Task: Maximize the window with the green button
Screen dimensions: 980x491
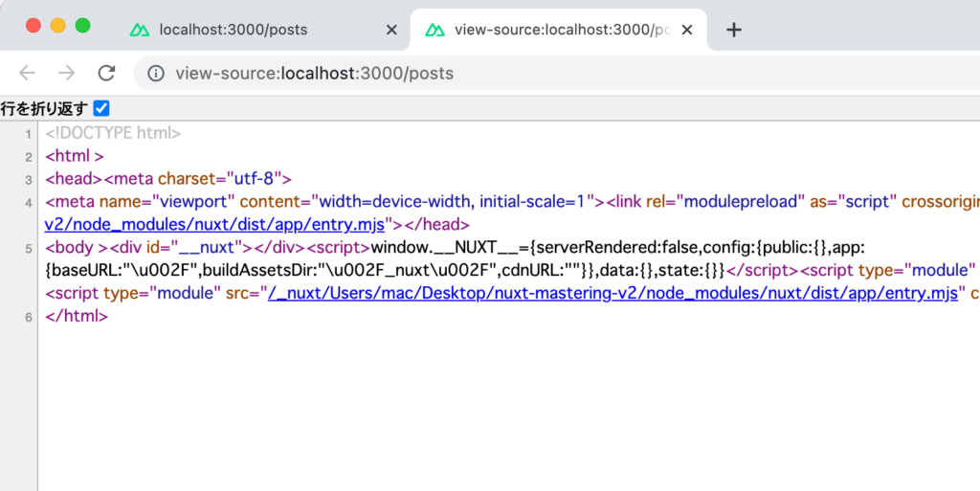Action: [82, 26]
